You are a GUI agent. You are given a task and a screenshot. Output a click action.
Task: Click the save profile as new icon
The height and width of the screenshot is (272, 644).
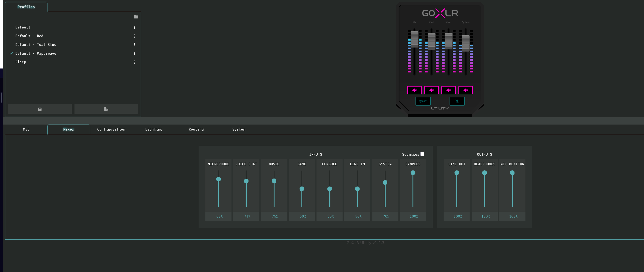pyautogui.click(x=106, y=109)
